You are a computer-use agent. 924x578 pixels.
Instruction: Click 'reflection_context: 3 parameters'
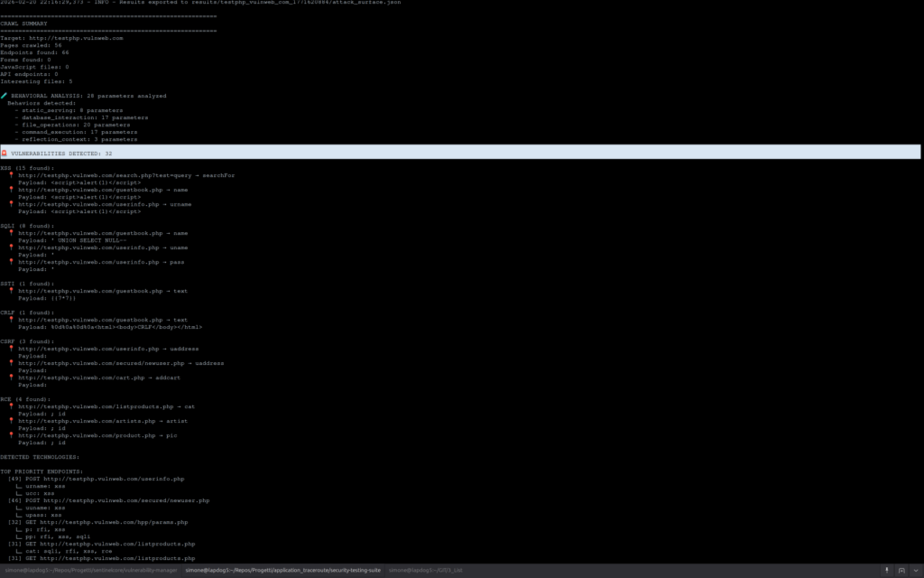click(76, 139)
